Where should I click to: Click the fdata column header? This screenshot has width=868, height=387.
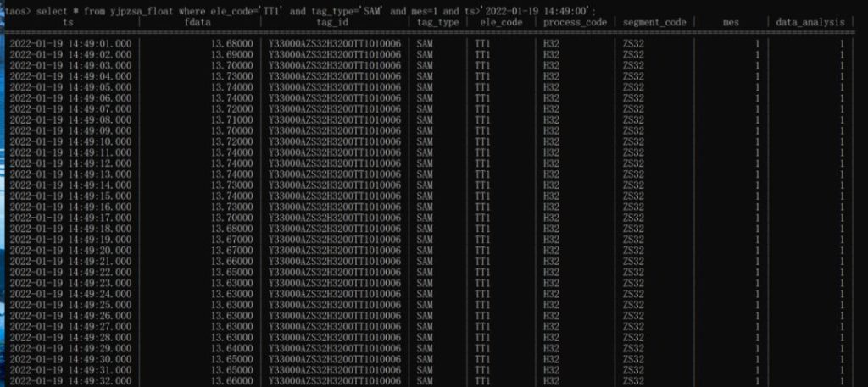(198, 23)
